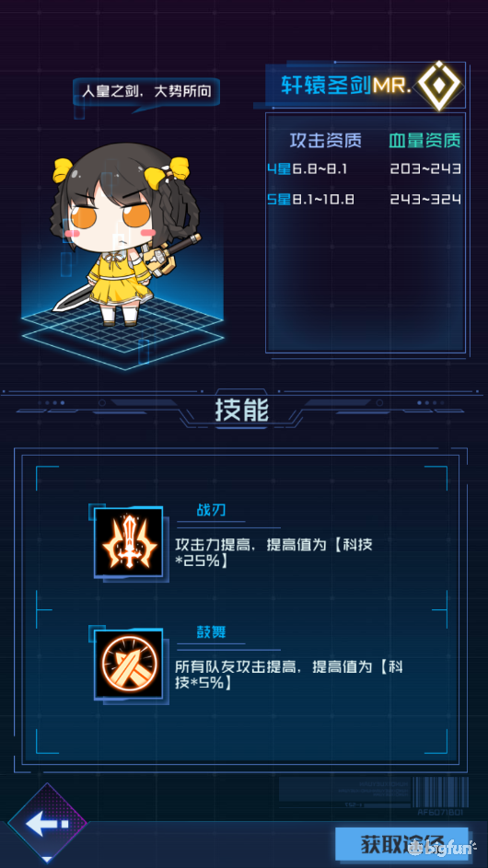Tap the 鼓舞 skill description text
The height and width of the screenshot is (868, 488).
tap(288, 675)
